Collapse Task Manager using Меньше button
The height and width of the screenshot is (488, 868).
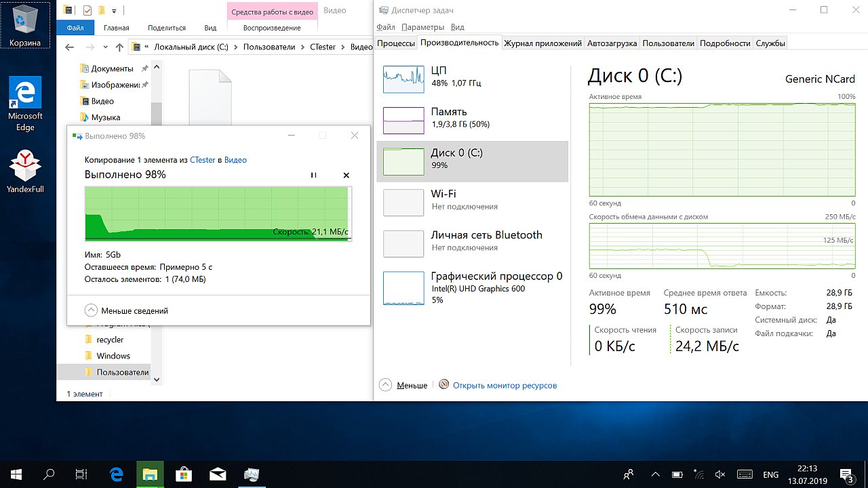pos(404,385)
